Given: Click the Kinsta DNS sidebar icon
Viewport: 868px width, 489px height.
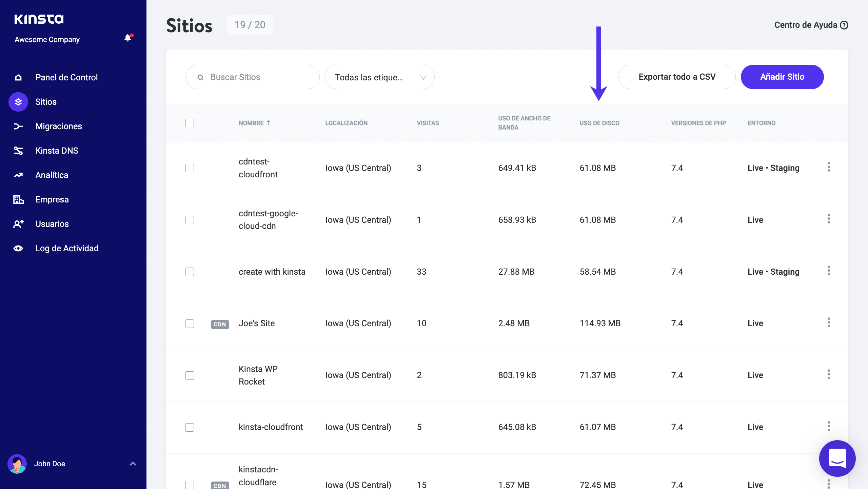Looking at the screenshot, I should pos(18,151).
